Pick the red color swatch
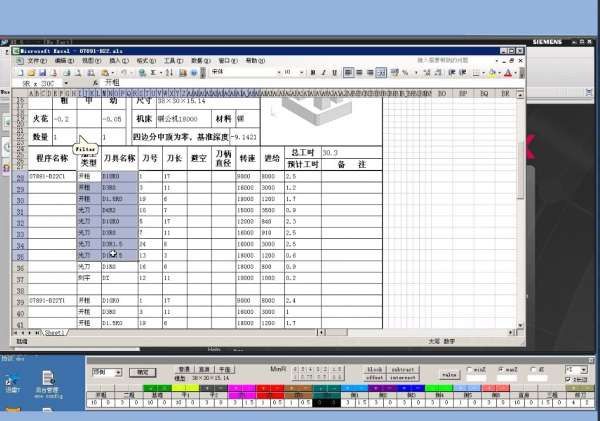 point(270,388)
